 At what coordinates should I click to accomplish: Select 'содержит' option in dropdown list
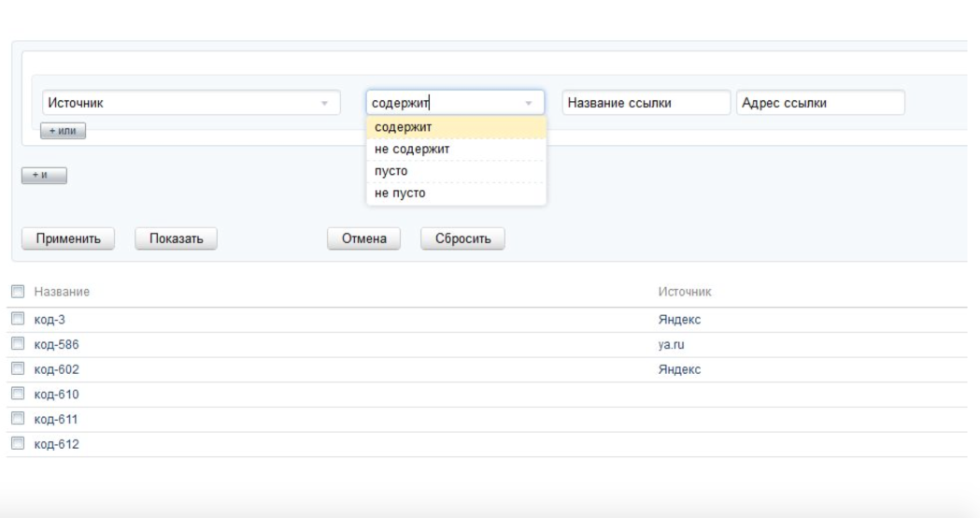[x=455, y=127]
